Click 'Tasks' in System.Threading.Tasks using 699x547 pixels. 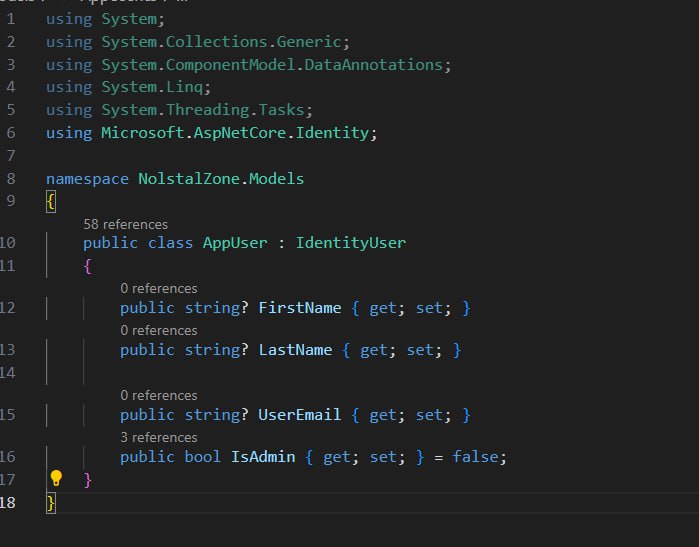281,110
